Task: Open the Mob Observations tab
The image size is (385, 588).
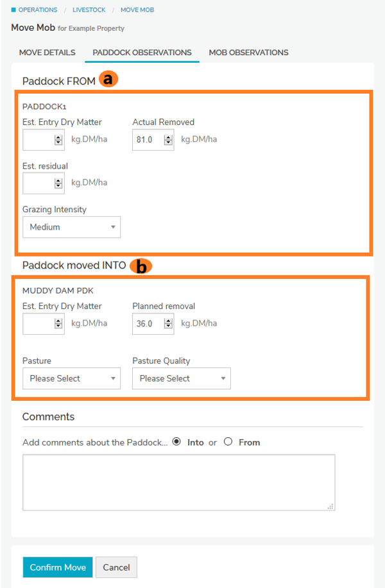Action: tap(248, 53)
